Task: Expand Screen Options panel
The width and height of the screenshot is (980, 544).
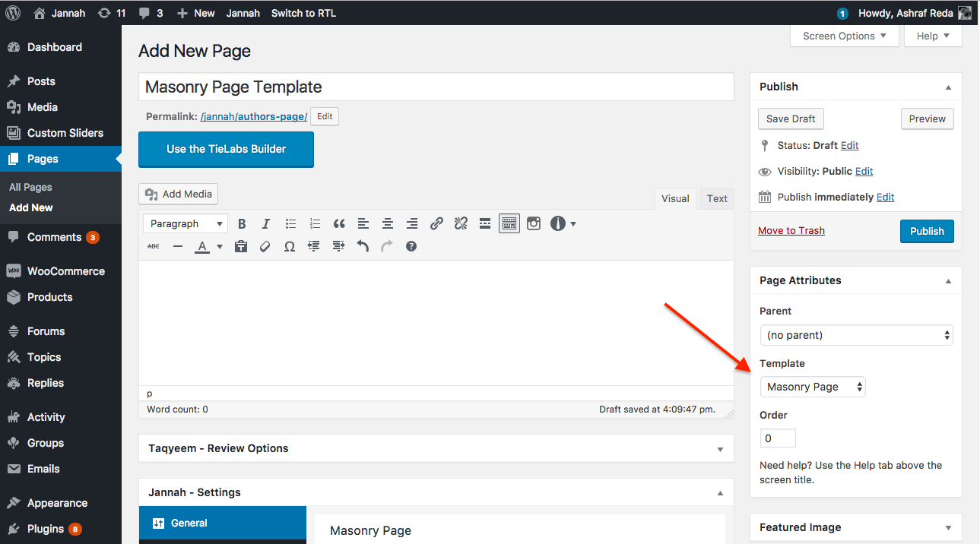Action: 845,36
